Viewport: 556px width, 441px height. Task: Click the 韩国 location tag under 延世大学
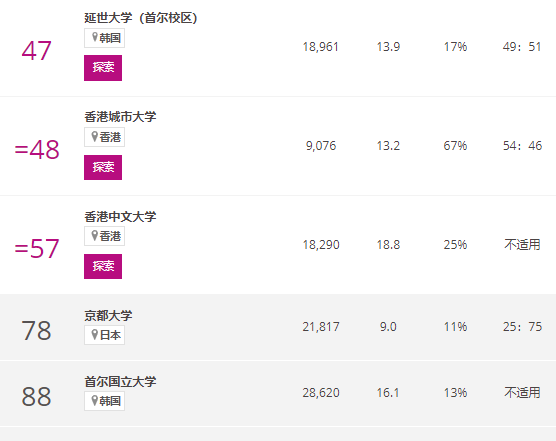[x=104, y=38]
